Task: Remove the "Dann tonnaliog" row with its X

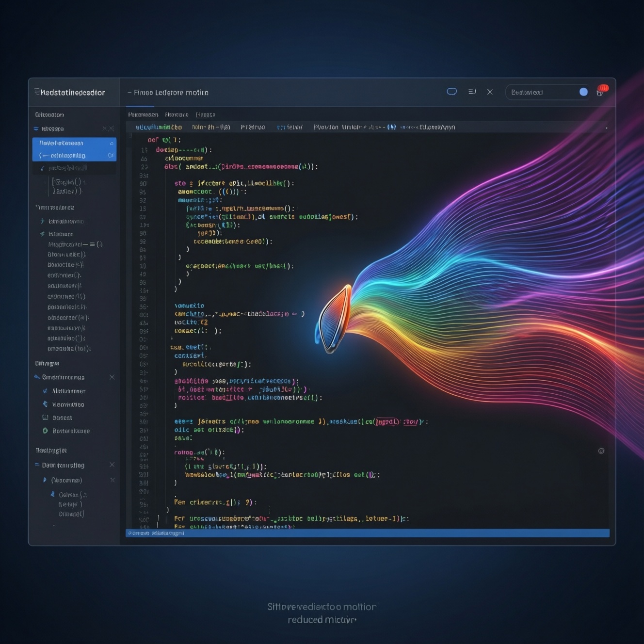Action: pyautogui.click(x=112, y=465)
